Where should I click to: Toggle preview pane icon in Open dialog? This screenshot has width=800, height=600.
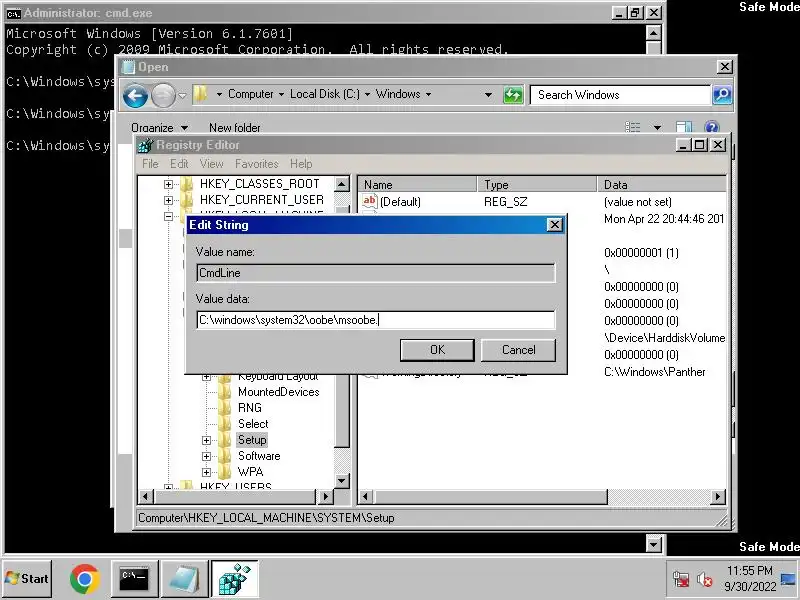click(684, 127)
